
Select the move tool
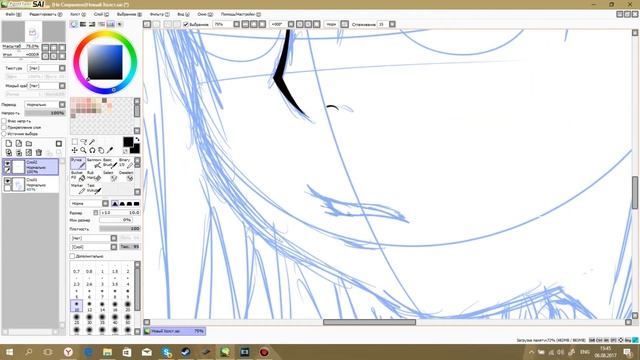75,150
